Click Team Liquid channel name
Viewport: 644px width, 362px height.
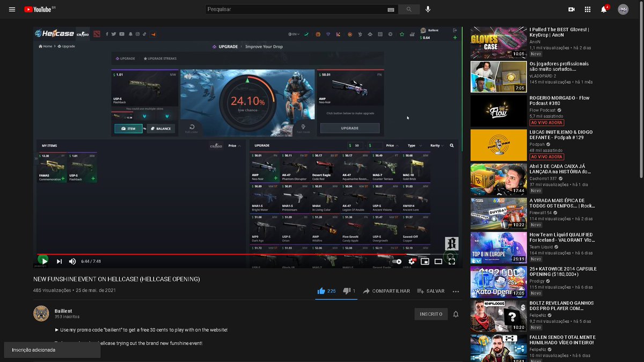(543, 247)
